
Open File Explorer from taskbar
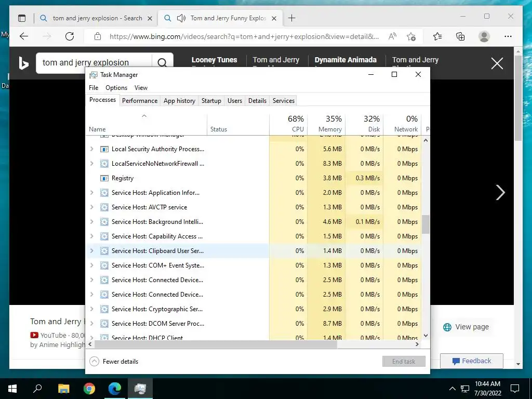click(x=63, y=389)
